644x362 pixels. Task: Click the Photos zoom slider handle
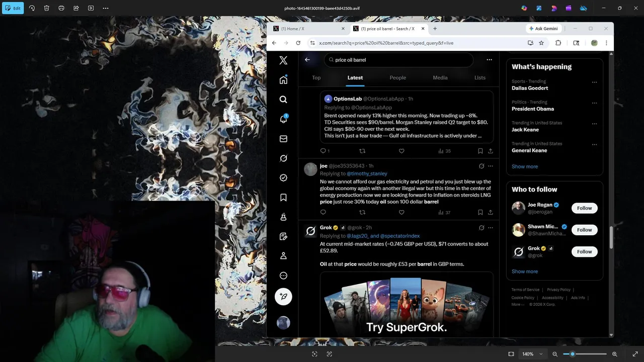point(572,354)
